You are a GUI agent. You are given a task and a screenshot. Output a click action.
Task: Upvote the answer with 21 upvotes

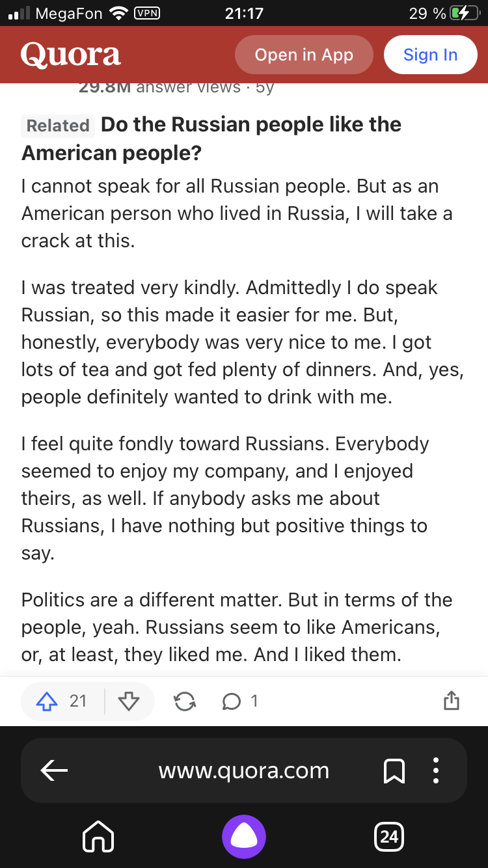(x=47, y=701)
